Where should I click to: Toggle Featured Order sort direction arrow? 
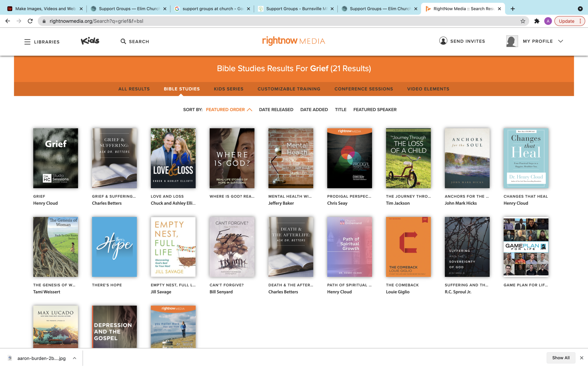coord(249,110)
